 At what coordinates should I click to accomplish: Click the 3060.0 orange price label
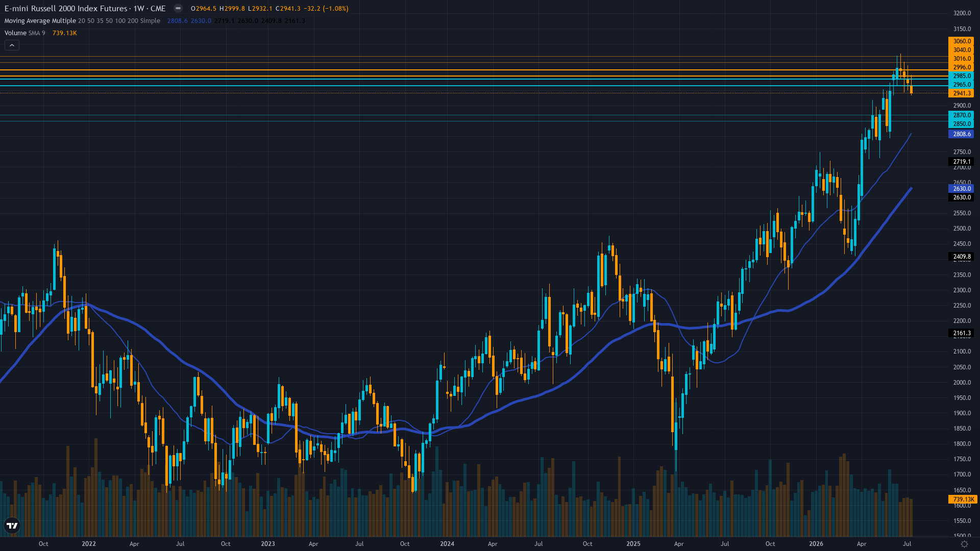[961, 41]
